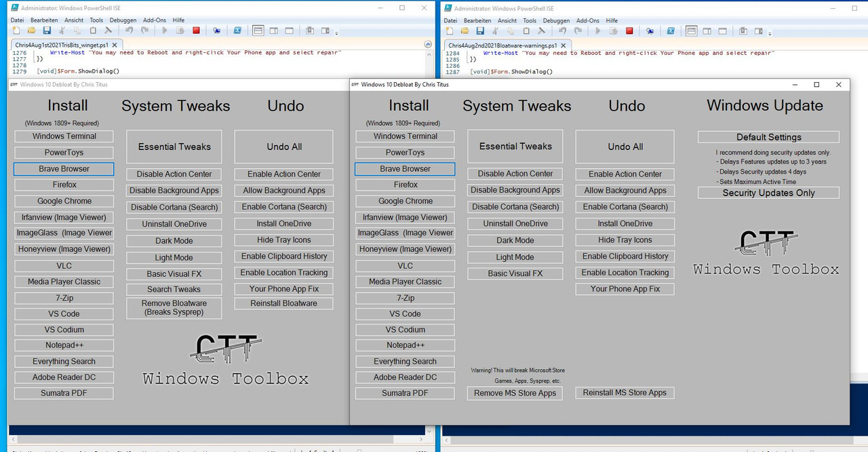Click Disable Cortana (Search) in front Debloat window
868x452 pixels.
coord(516,207)
